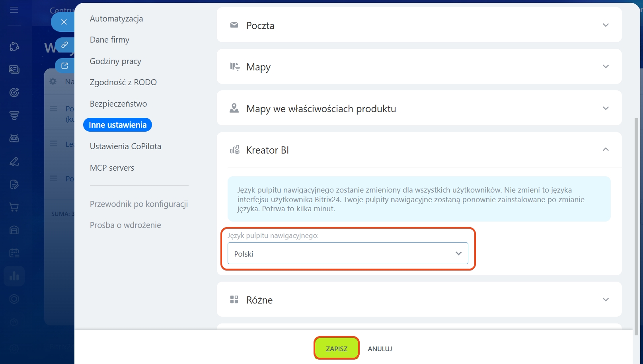Click the copy link icon
643x364 pixels.
[64, 45]
